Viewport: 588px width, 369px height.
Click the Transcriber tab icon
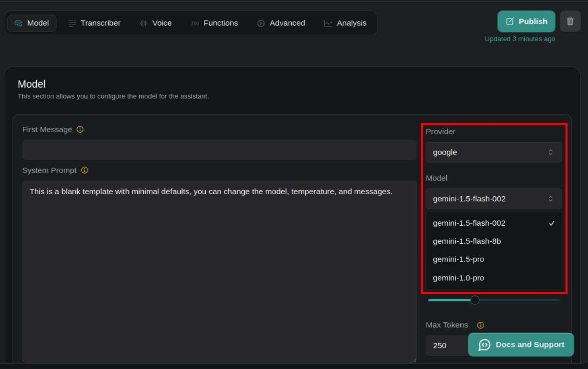click(72, 23)
